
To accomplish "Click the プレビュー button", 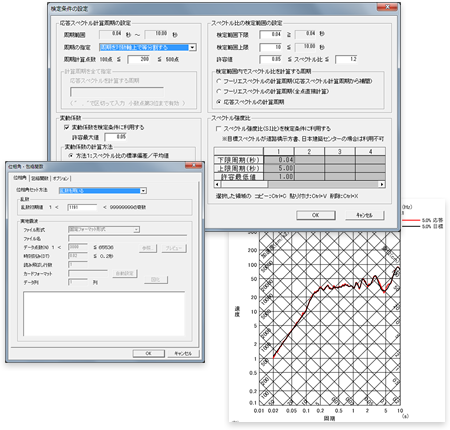I will pos(174,248).
